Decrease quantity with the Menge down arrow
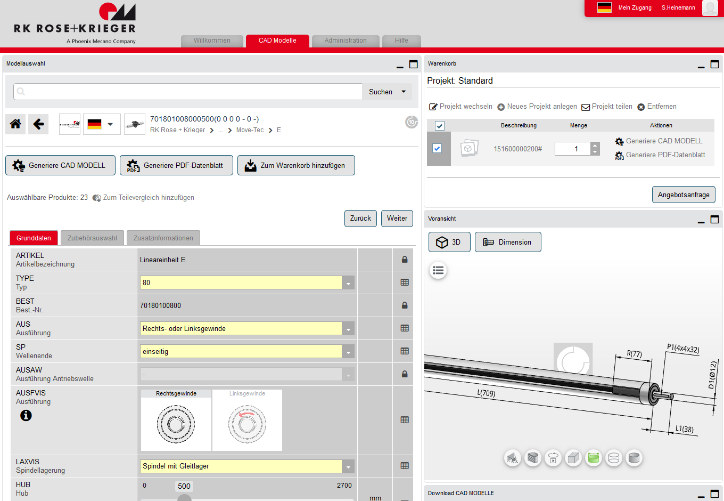The height and width of the screenshot is (501, 724). click(x=595, y=152)
